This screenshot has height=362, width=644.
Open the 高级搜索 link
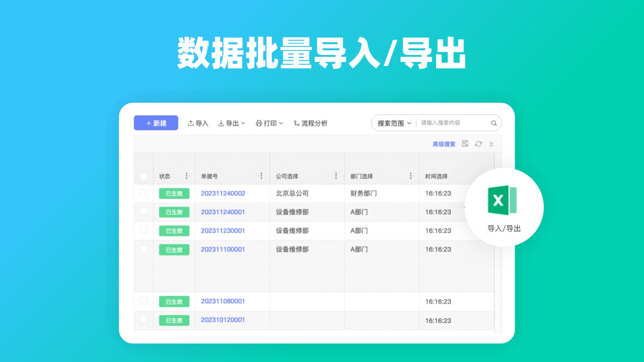(444, 144)
